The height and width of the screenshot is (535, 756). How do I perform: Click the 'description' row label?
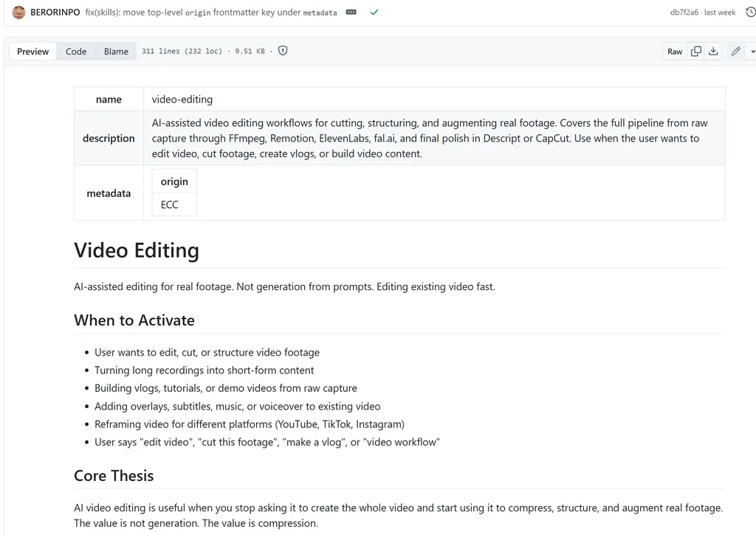click(x=109, y=138)
